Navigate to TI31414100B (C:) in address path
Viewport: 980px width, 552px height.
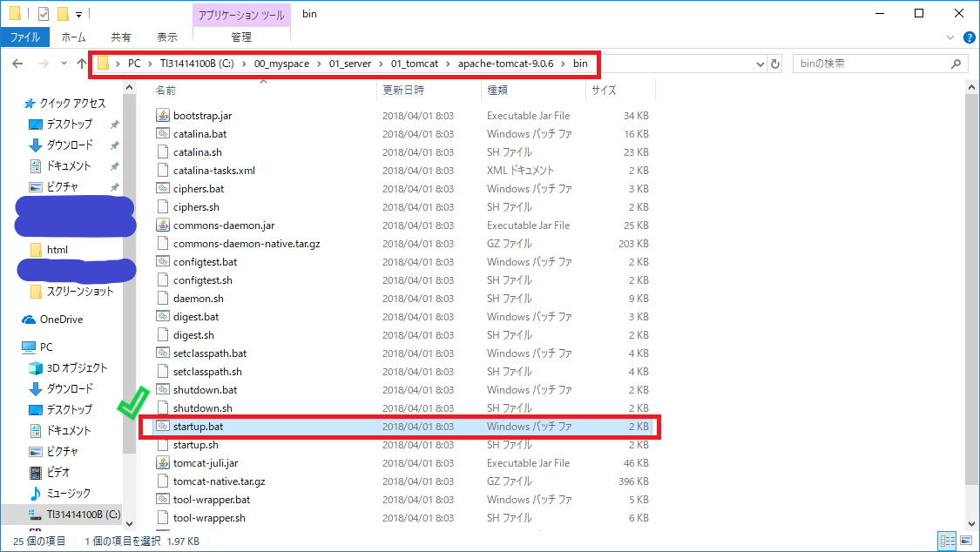197,64
